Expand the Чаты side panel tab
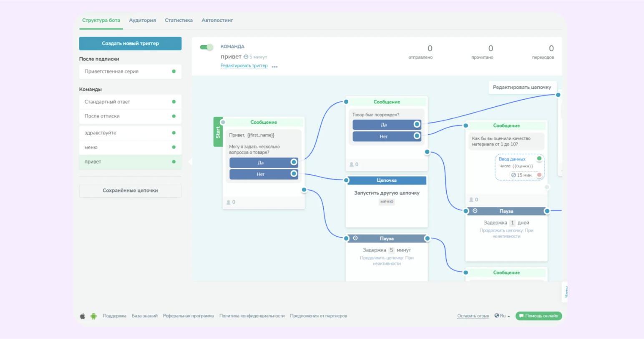644x339 pixels. point(566,291)
